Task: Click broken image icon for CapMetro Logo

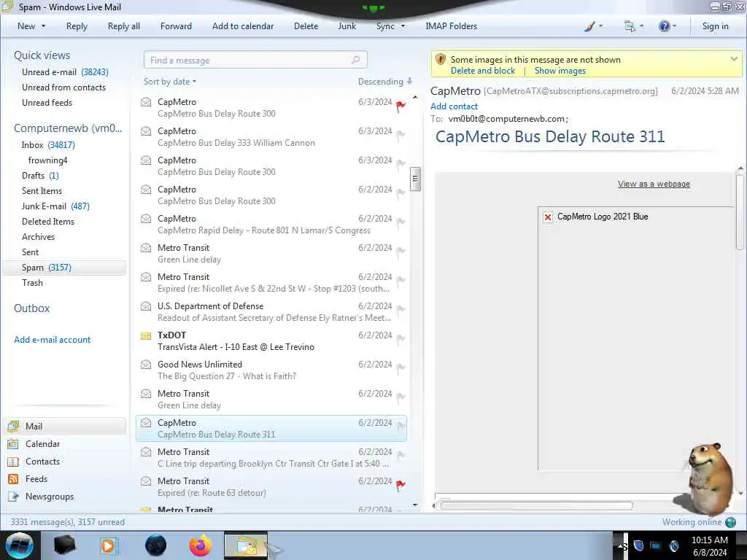Action: [548, 217]
